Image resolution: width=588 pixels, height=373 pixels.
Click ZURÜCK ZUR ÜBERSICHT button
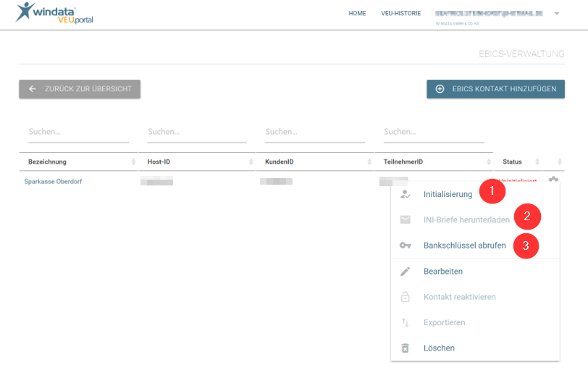(80, 89)
